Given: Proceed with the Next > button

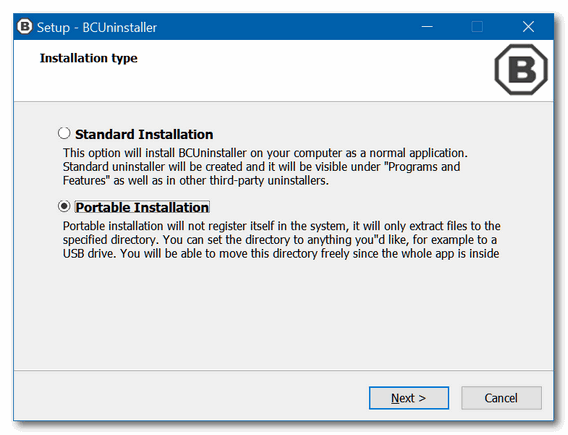Looking at the screenshot, I should pos(409,398).
